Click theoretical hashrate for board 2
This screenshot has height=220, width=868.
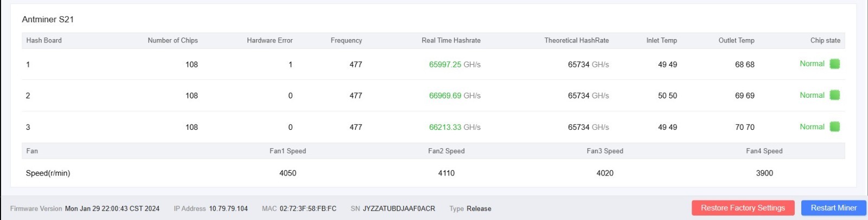pos(589,96)
